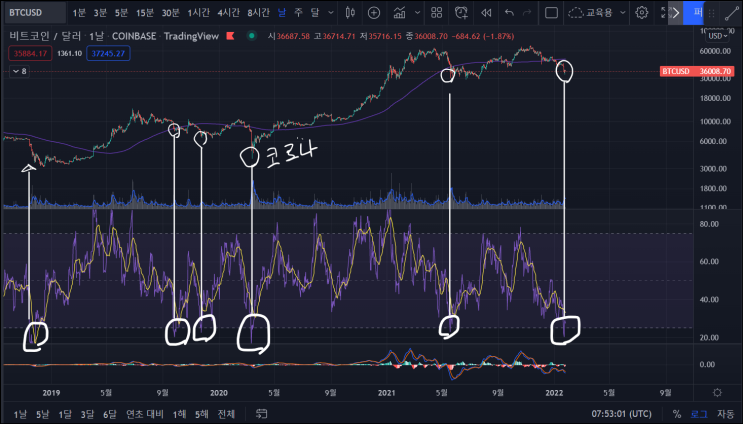The image size is (743, 424).
Task: Click the 1361.10 spread value
Action: click(69, 53)
